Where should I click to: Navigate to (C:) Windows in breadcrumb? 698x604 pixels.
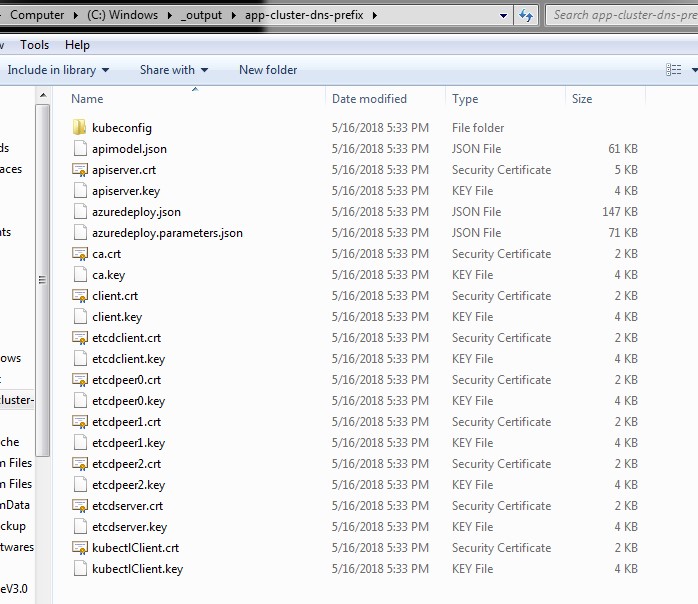[x=122, y=15]
